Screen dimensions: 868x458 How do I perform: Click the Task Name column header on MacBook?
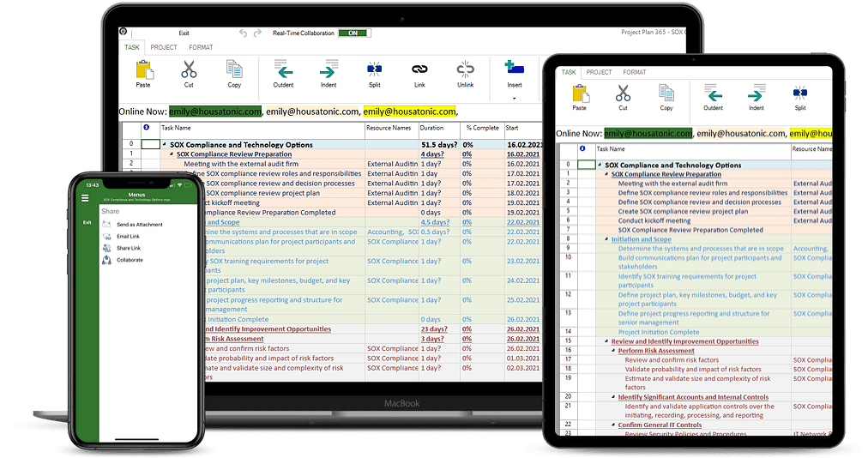[176, 128]
